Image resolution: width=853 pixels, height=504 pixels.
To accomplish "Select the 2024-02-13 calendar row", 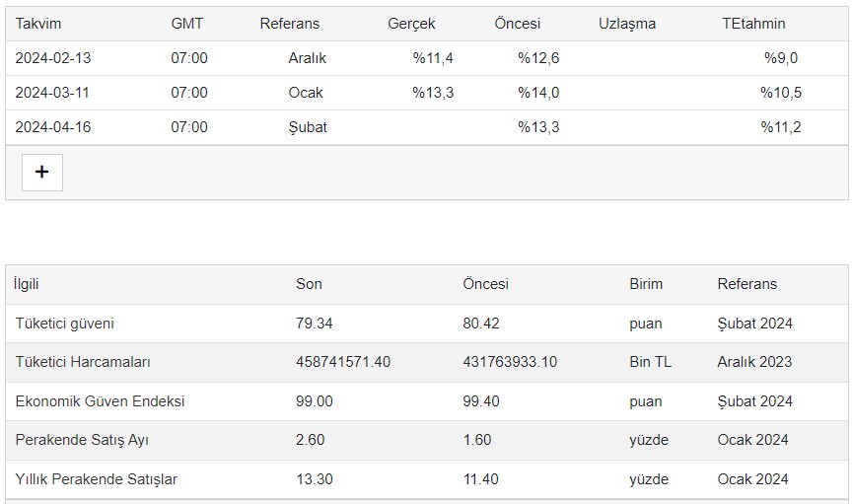I will [427, 58].
